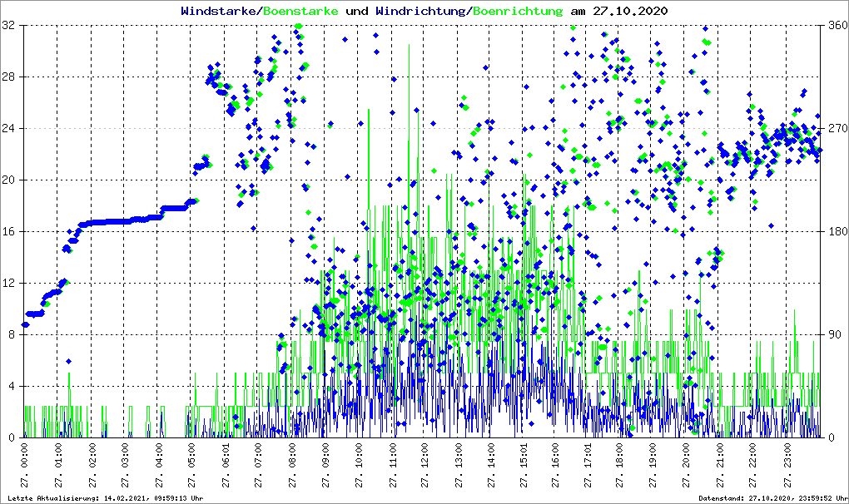849x504 pixels.
Task: Click the date '27.10.2020' in the title
Action: [629, 11]
